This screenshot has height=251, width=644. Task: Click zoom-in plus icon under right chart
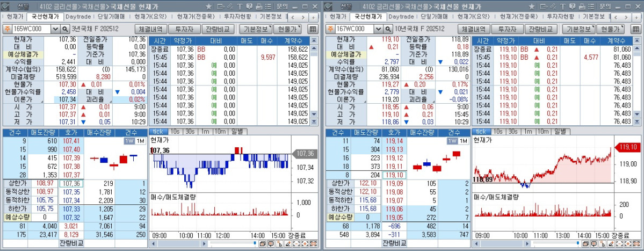tap(627, 243)
